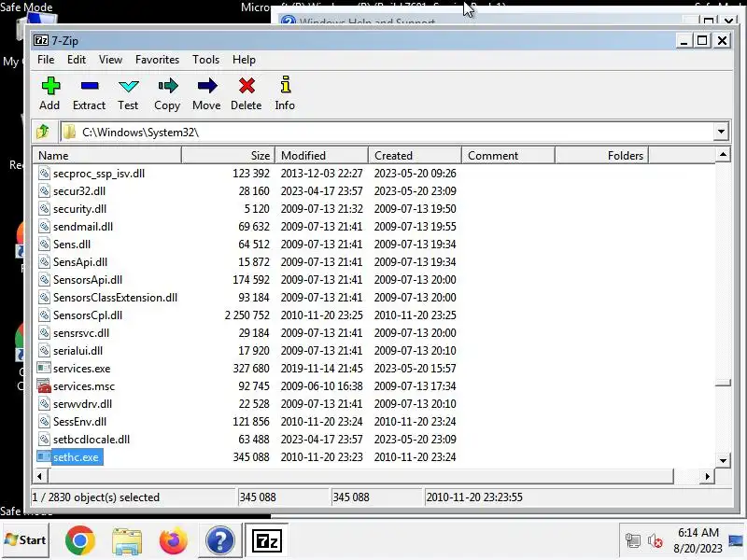Screen dimensions: 747x560
Task: Click horizontal scrollbar right arrow
Action: click(x=708, y=476)
